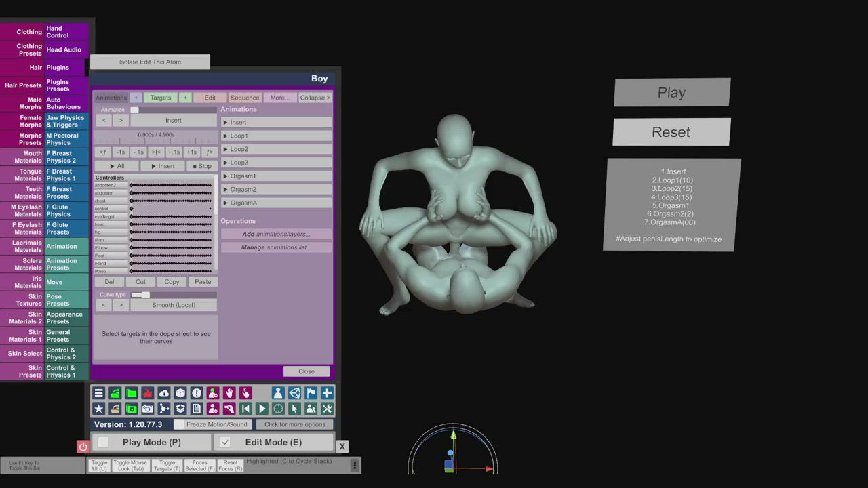Screen dimensions: 868x488
Task: Click the open box package icon
Action: 180,409
